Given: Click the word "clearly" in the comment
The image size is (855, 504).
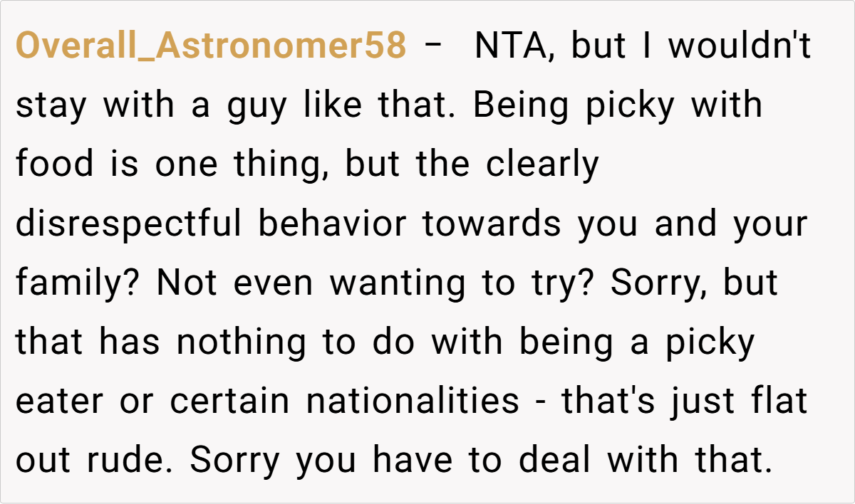Looking at the screenshot, I should pyautogui.click(x=542, y=165).
